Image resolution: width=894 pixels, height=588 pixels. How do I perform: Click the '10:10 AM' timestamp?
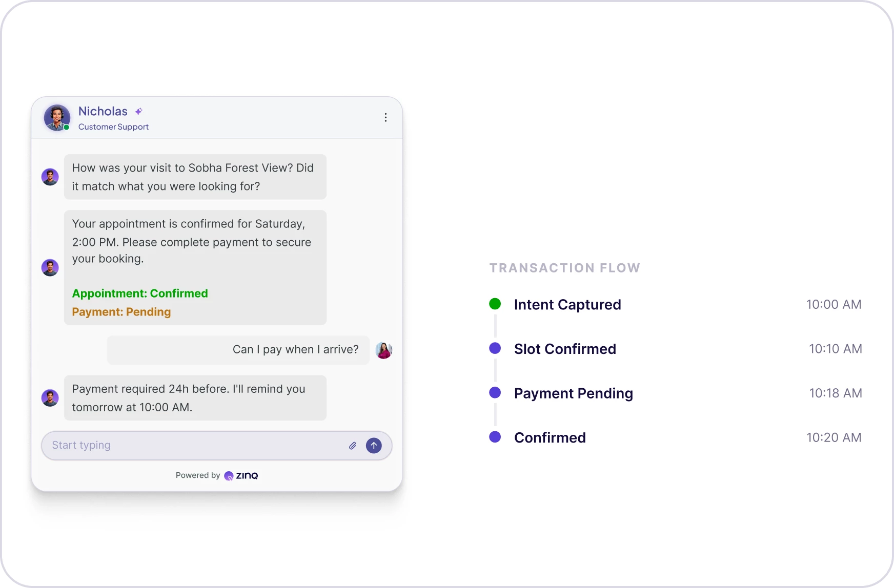[x=836, y=349]
